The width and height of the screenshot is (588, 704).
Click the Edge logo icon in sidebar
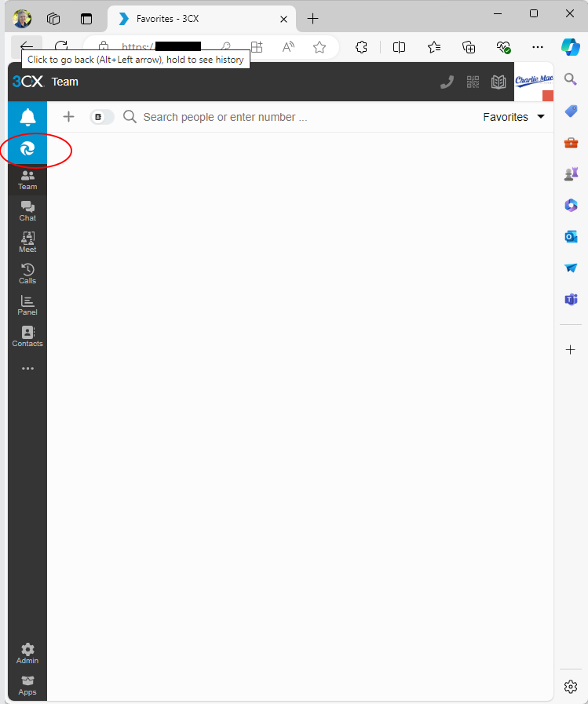tap(27, 148)
